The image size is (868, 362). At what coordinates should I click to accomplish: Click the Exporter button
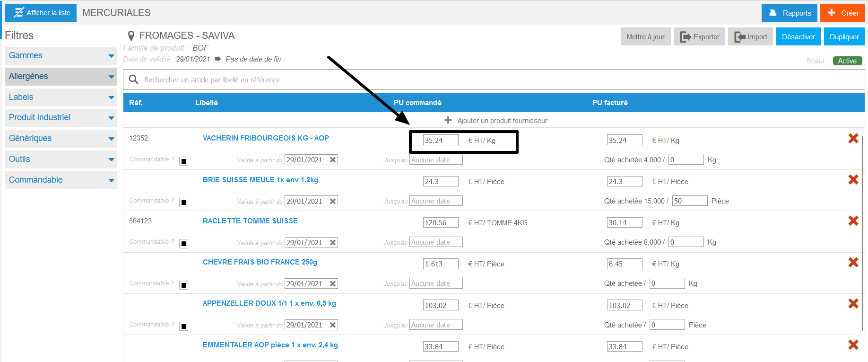coord(699,36)
